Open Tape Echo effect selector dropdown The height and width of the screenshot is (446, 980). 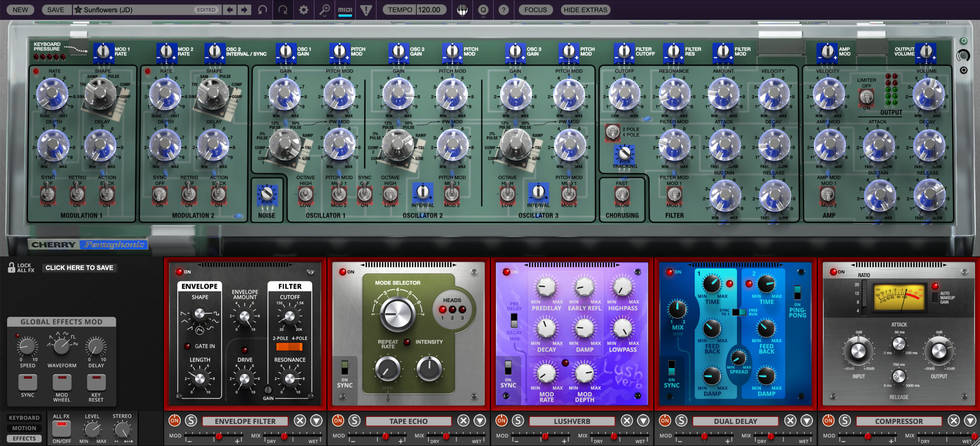click(480, 421)
